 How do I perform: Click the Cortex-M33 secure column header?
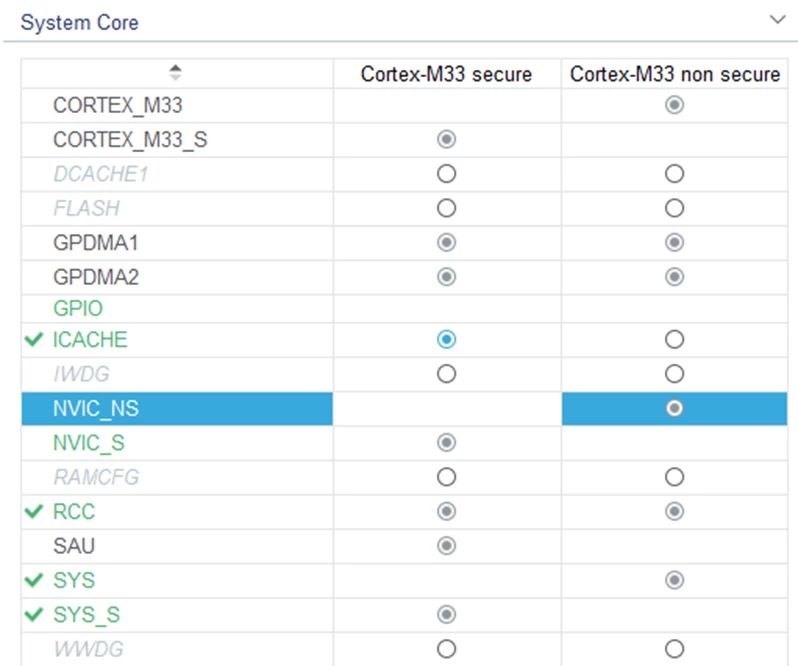[x=446, y=74]
